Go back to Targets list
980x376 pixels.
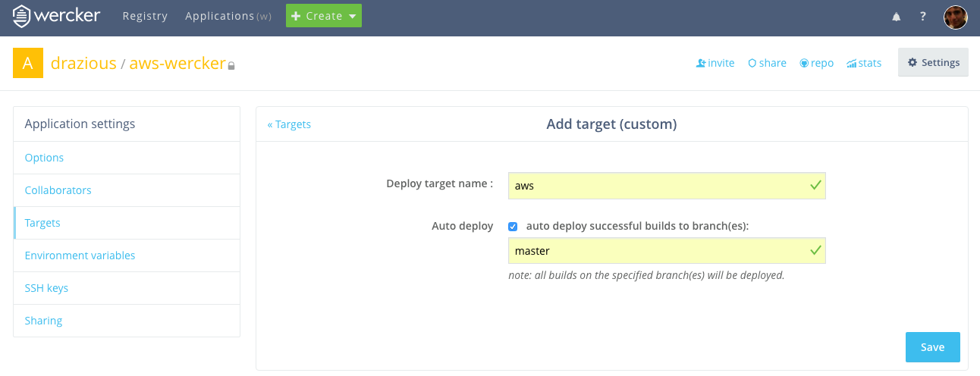tap(289, 124)
